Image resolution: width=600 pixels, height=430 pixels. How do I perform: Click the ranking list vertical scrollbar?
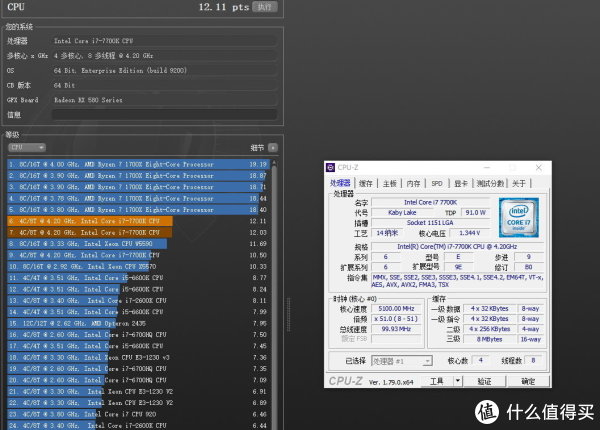tap(274, 295)
